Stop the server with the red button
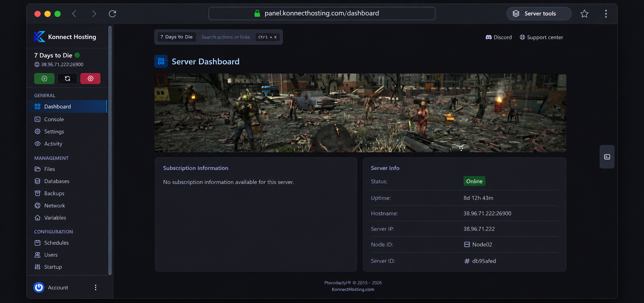 [90, 78]
